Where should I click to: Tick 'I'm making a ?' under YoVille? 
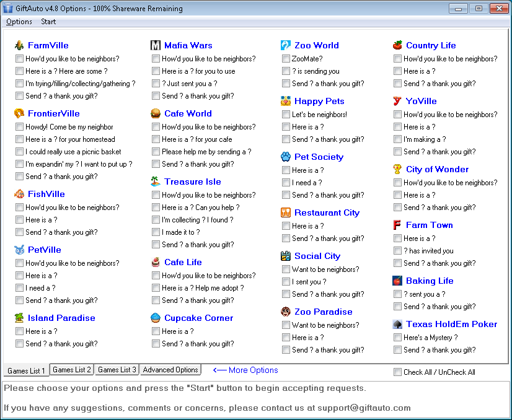(x=397, y=139)
